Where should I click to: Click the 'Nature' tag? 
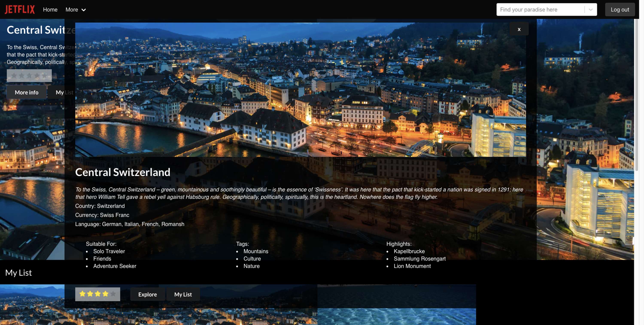click(x=252, y=266)
